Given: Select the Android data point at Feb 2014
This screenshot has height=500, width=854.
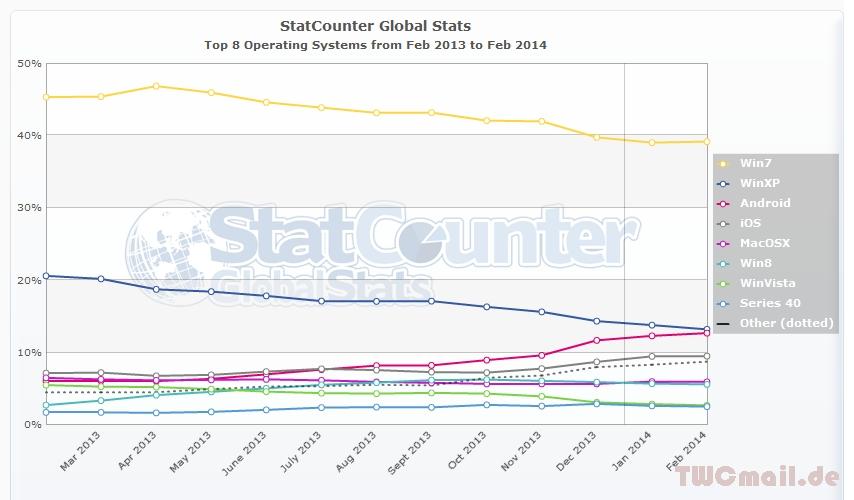Looking at the screenshot, I should [x=707, y=332].
